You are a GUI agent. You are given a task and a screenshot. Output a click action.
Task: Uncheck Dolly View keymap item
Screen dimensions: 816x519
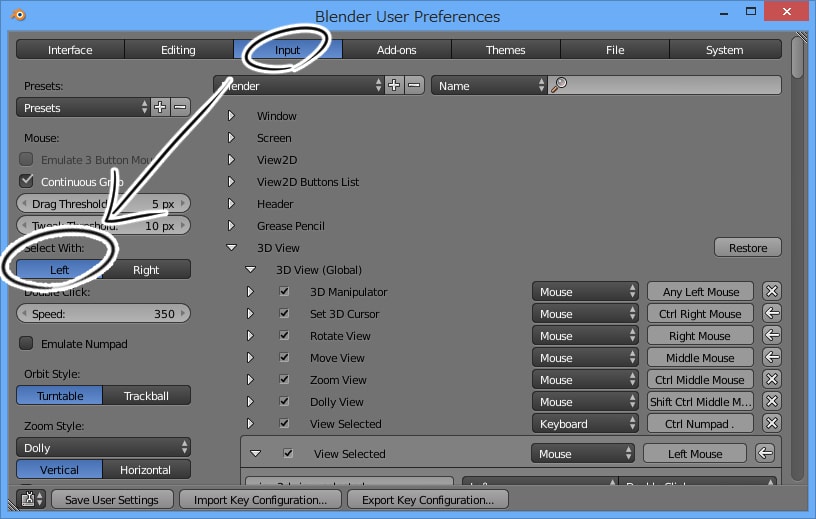pos(284,401)
